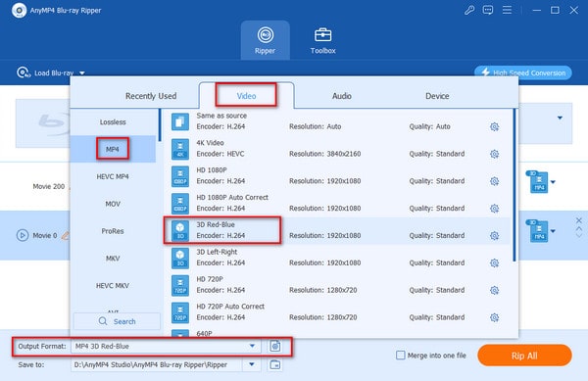Click the Rip All button
This screenshot has height=381, width=588.
click(524, 356)
